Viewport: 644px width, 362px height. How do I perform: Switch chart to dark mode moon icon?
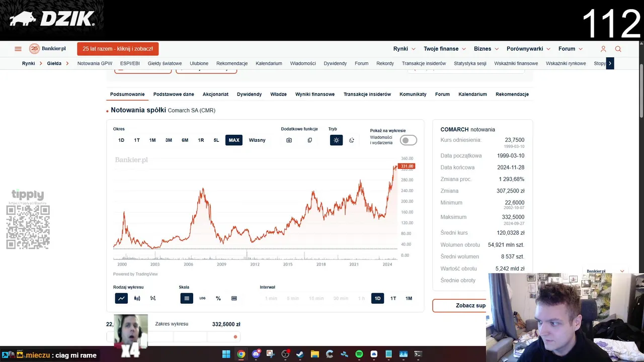(x=352, y=140)
